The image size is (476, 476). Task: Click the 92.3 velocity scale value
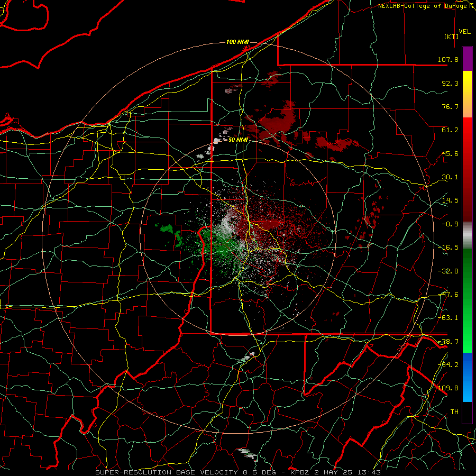(450, 83)
